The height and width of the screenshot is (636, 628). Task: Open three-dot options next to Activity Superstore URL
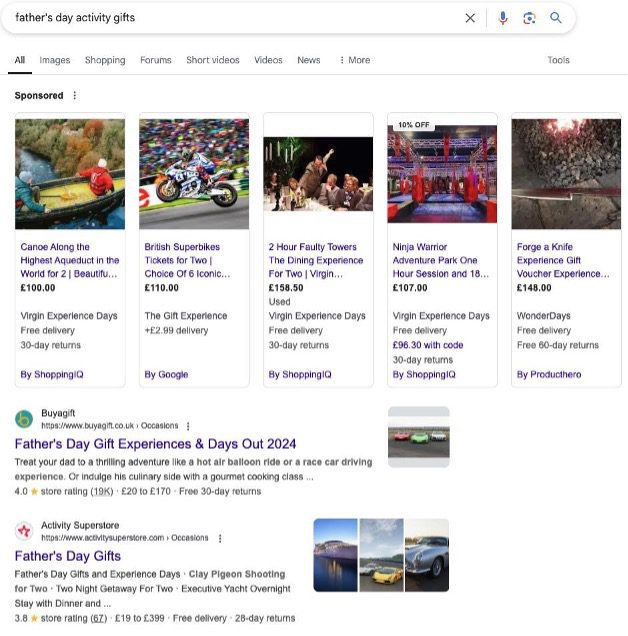point(219,538)
